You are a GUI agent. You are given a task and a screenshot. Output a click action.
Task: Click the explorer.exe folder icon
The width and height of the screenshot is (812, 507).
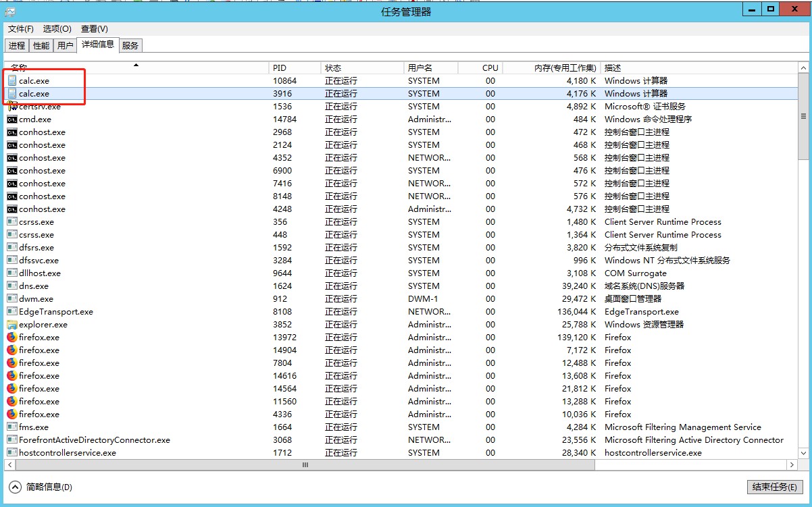coord(12,324)
